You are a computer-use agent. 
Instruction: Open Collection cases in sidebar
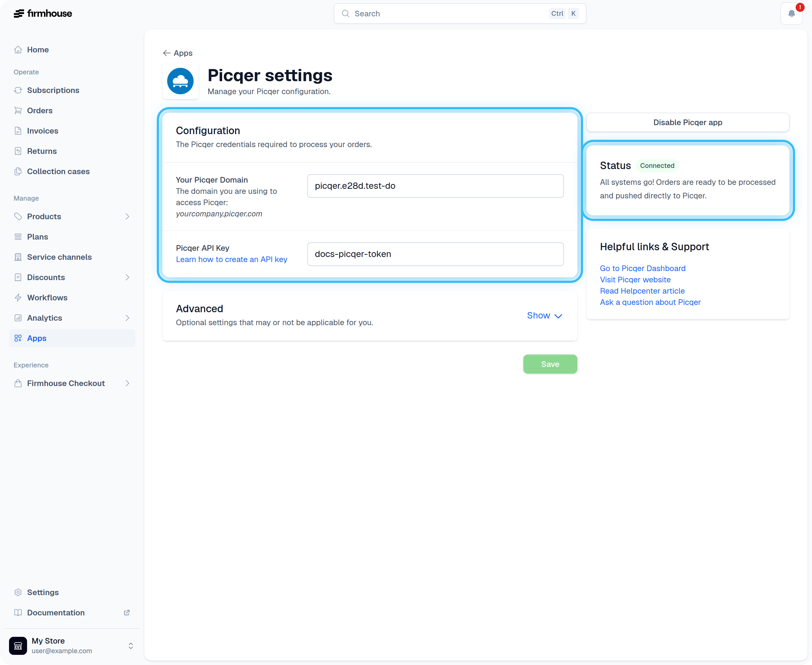pos(72,172)
